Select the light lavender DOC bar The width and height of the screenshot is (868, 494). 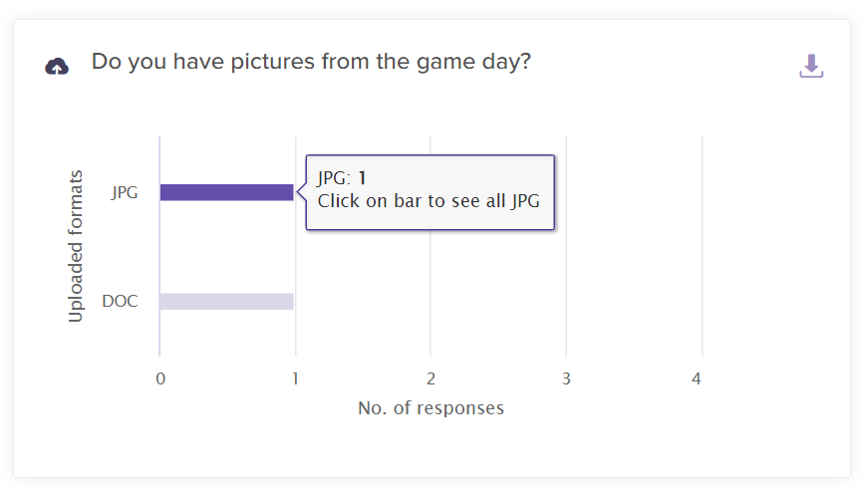(x=226, y=301)
